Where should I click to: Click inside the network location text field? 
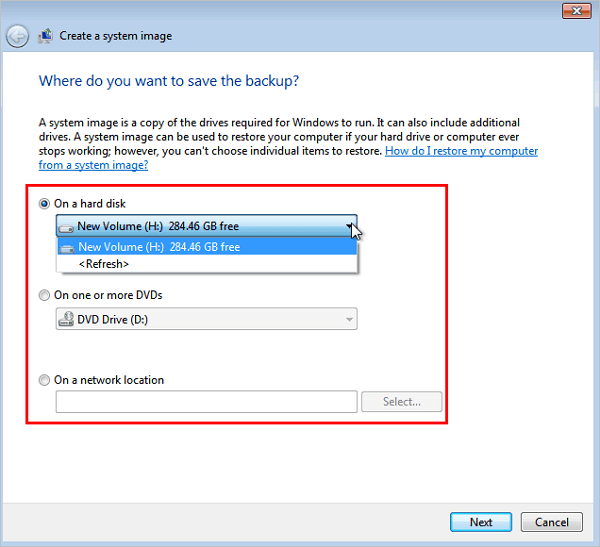206,402
